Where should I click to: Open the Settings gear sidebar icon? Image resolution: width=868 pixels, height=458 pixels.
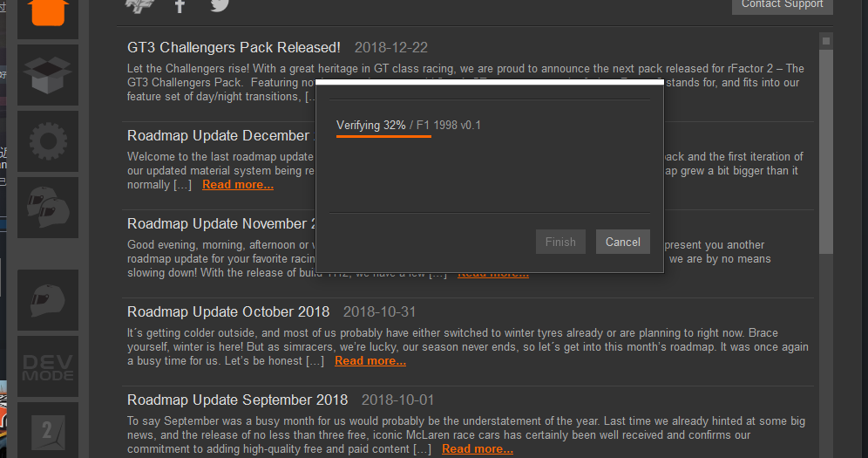pyautogui.click(x=48, y=141)
